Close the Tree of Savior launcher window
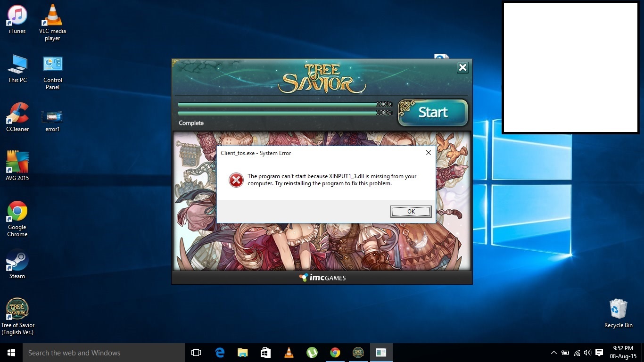This screenshot has height=362, width=644. click(462, 68)
